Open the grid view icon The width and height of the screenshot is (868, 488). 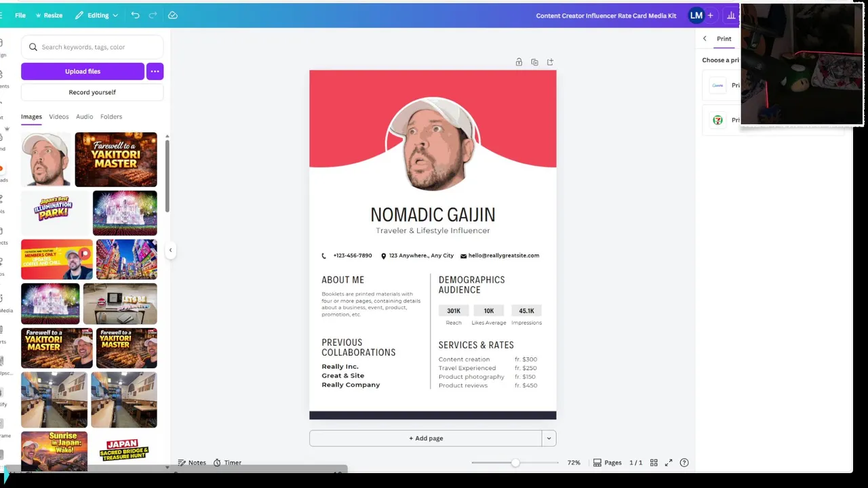[654, 462]
